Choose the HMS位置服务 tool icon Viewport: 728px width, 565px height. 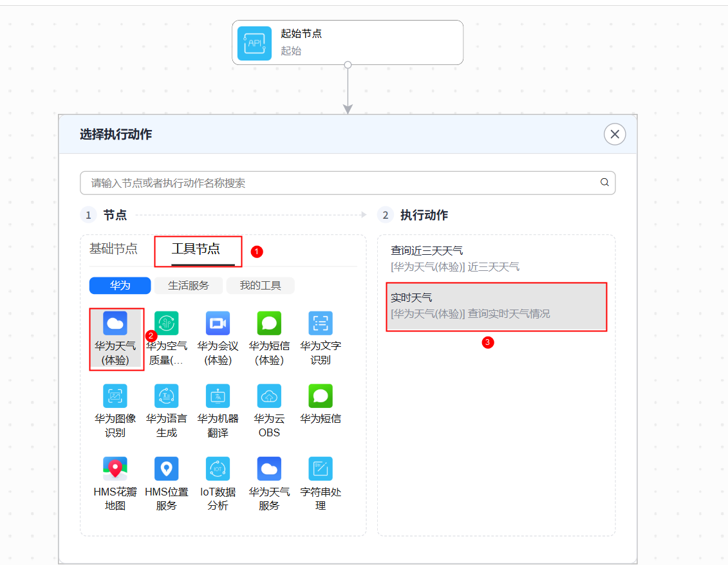pos(166,469)
